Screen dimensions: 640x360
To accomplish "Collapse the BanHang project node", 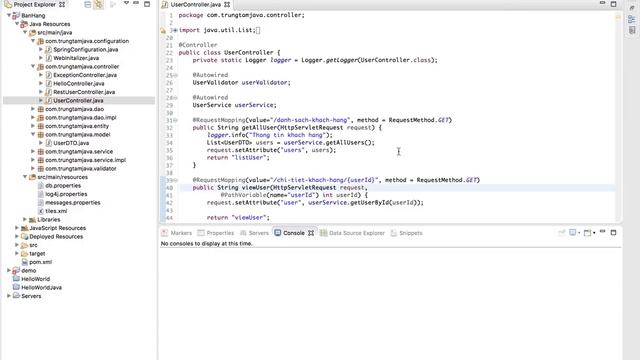I will pos(9,16).
